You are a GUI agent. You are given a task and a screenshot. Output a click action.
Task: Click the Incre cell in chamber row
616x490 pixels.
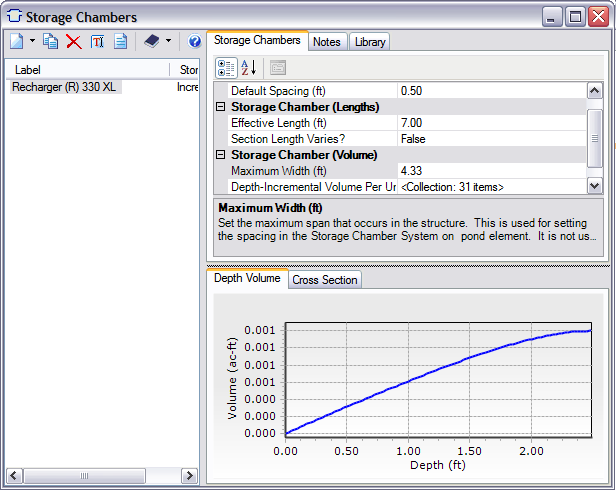tap(187, 87)
